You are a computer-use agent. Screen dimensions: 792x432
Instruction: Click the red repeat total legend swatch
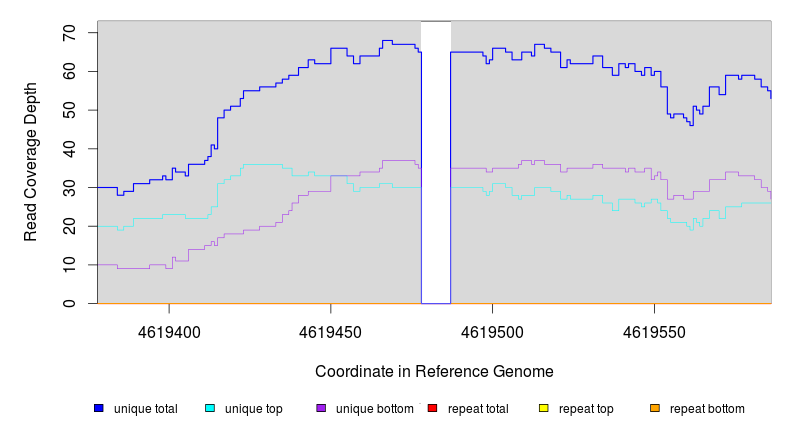pyautogui.click(x=432, y=408)
